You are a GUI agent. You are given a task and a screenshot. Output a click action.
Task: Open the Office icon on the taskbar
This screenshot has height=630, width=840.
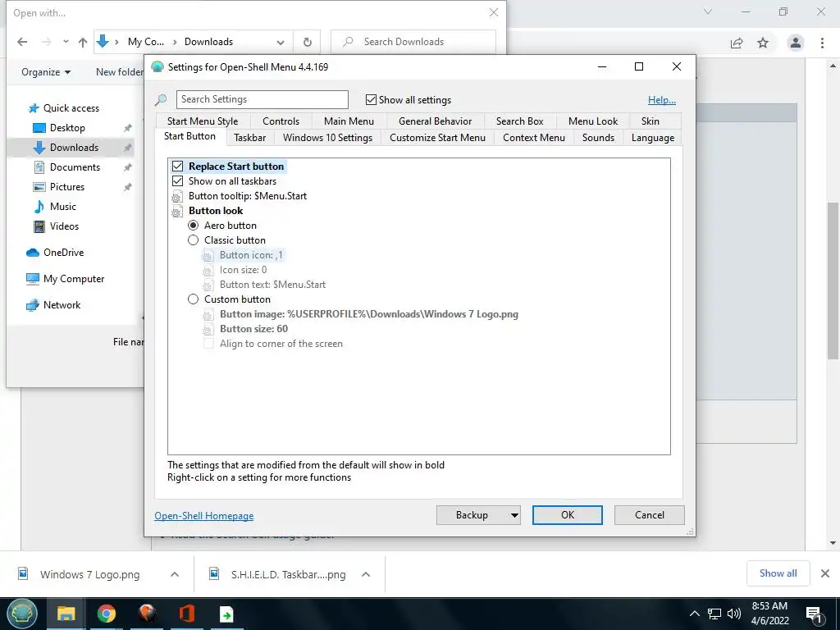(x=186, y=614)
